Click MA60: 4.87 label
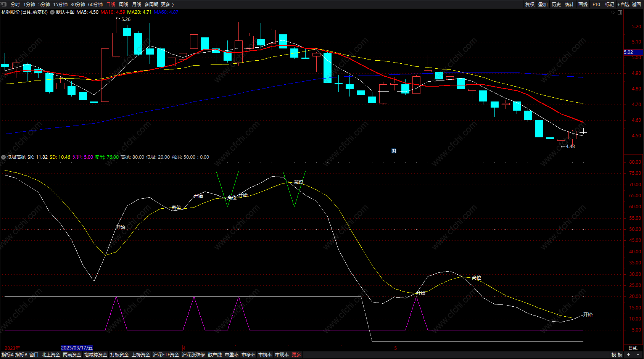The width and height of the screenshot is (644, 359). pos(166,12)
